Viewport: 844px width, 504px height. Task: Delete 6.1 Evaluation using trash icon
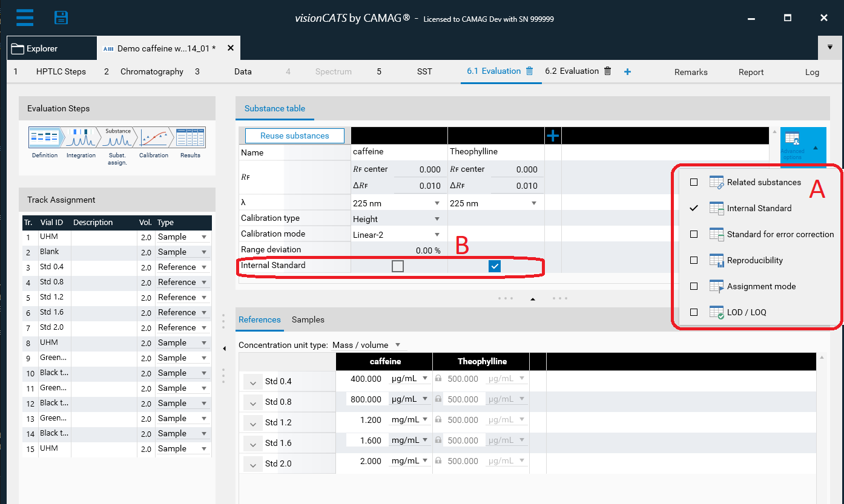click(530, 71)
